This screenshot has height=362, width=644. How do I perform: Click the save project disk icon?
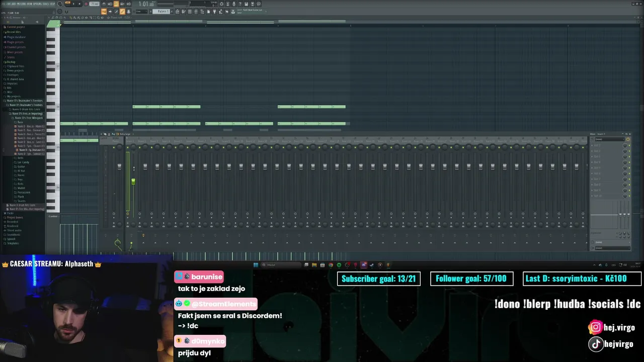pos(246,4)
